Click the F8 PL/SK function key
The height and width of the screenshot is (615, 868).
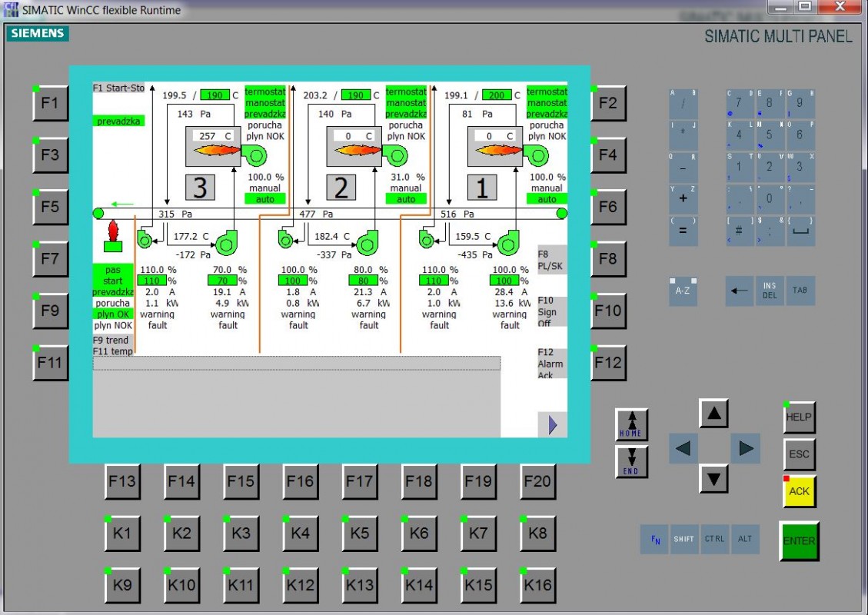[552, 260]
